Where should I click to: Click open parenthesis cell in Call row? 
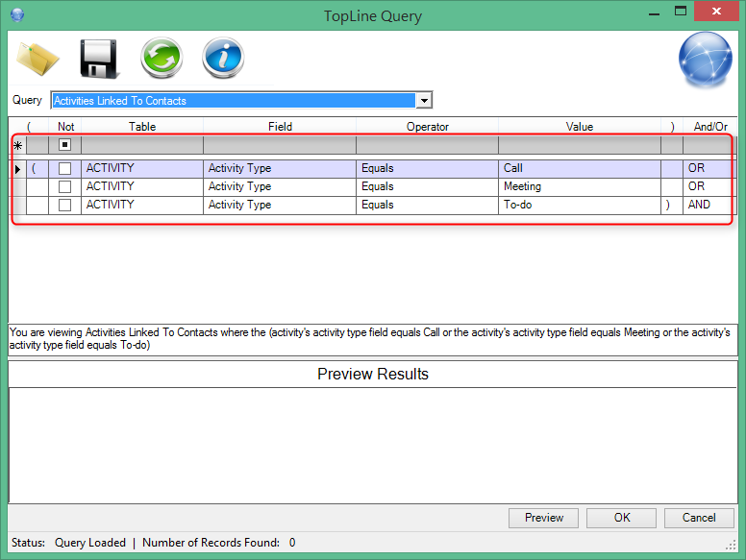[x=37, y=168]
